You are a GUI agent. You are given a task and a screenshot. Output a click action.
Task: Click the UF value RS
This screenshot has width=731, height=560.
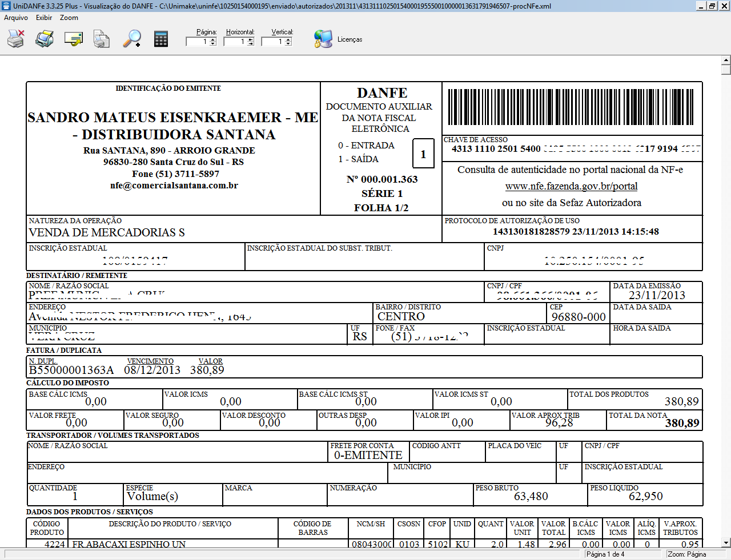(x=360, y=337)
